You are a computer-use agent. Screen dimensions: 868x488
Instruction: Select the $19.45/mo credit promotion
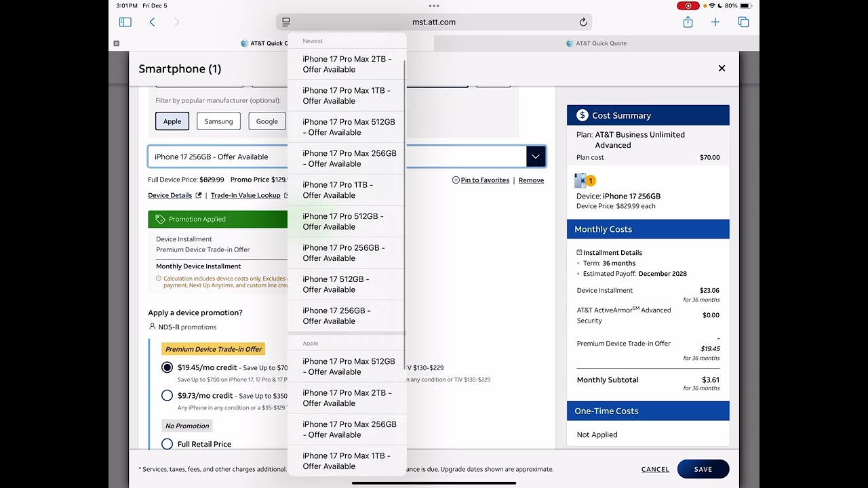point(167,367)
